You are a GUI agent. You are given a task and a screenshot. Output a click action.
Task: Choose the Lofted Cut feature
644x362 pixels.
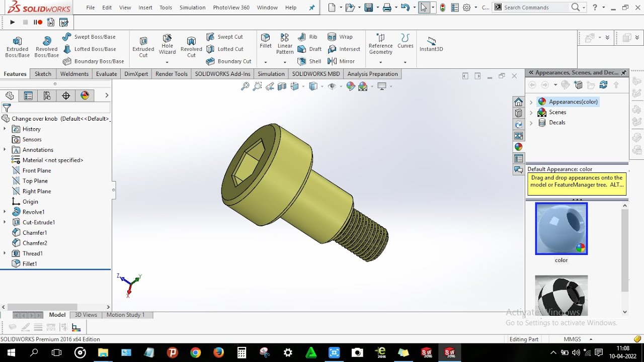224,49
